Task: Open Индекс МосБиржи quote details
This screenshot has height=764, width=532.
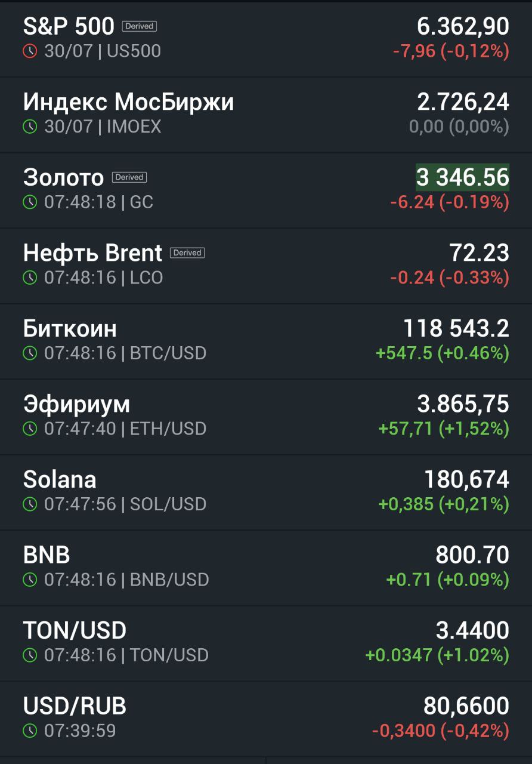Action: [266, 115]
